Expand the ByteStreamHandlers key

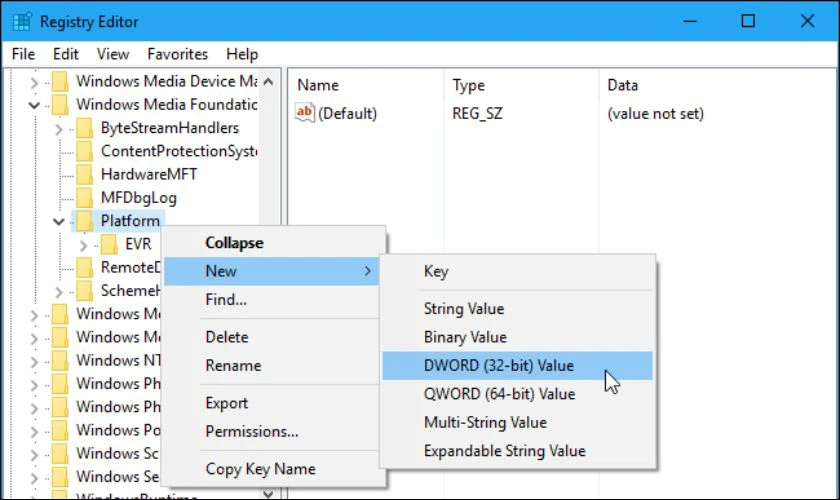coord(59,129)
